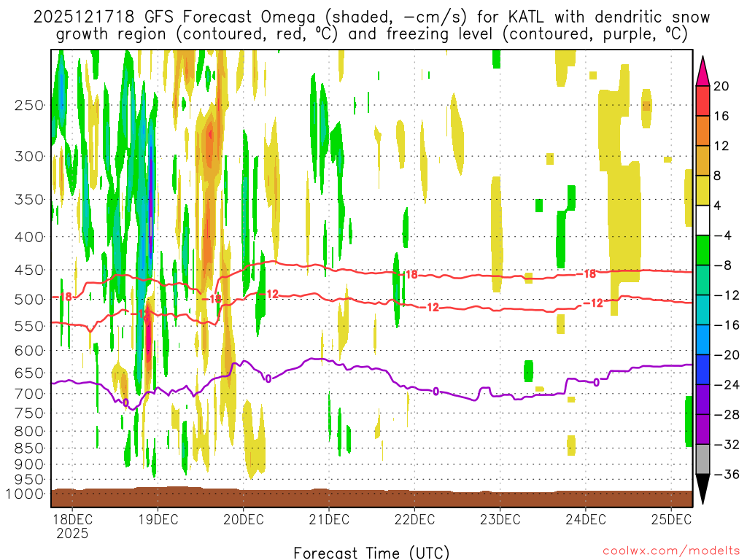Click the "500" pressure level label

coord(29,300)
